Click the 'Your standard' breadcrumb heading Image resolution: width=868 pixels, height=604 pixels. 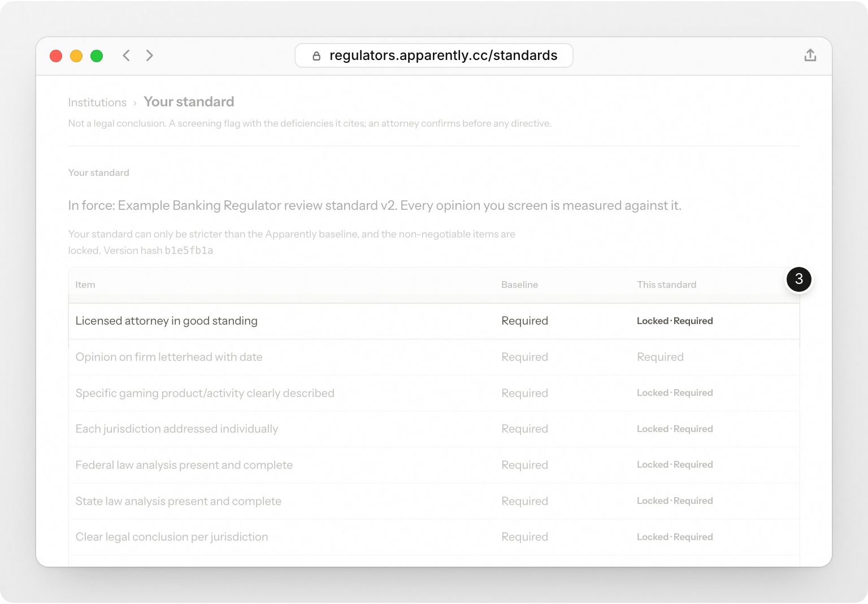(189, 102)
